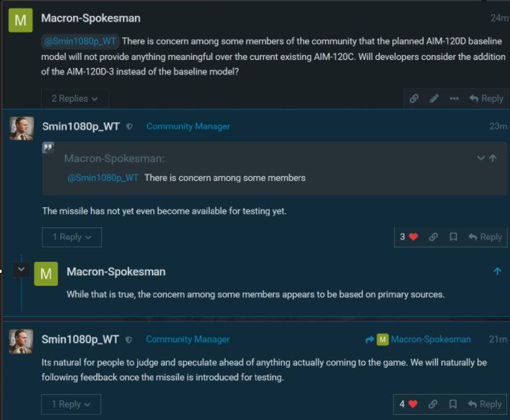This screenshot has height=420, width=510.
Task: Jump to quoted post via up arrow
Action: 493,158
